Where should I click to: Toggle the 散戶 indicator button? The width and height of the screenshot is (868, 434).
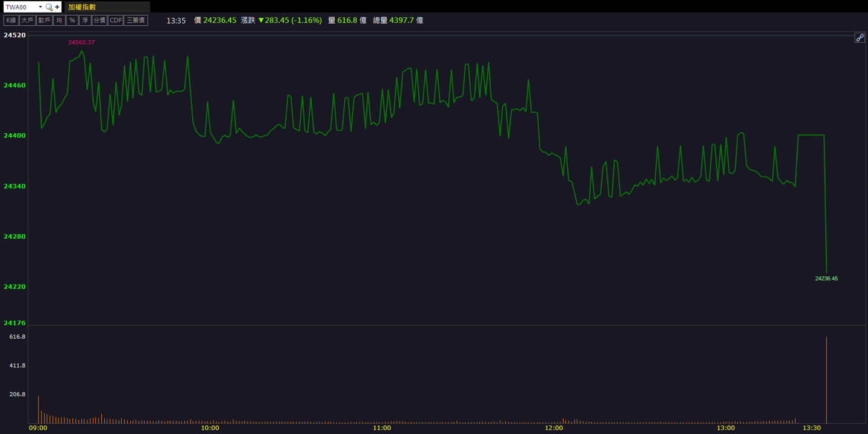click(44, 20)
